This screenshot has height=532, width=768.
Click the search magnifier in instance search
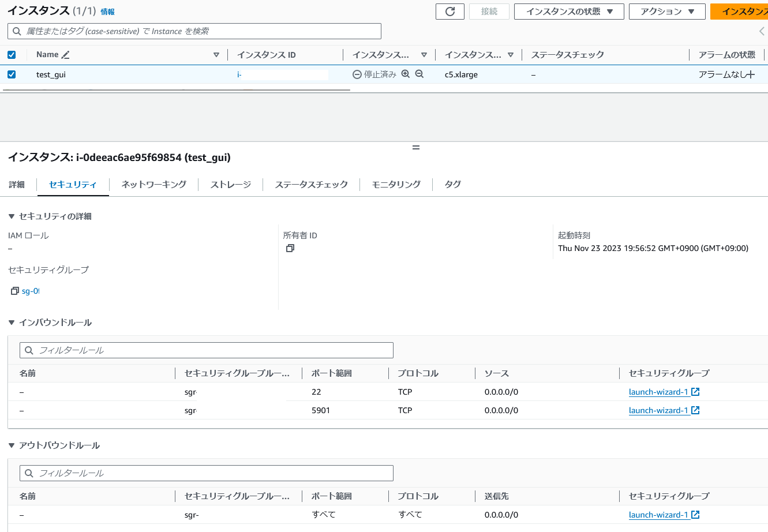point(17,31)
